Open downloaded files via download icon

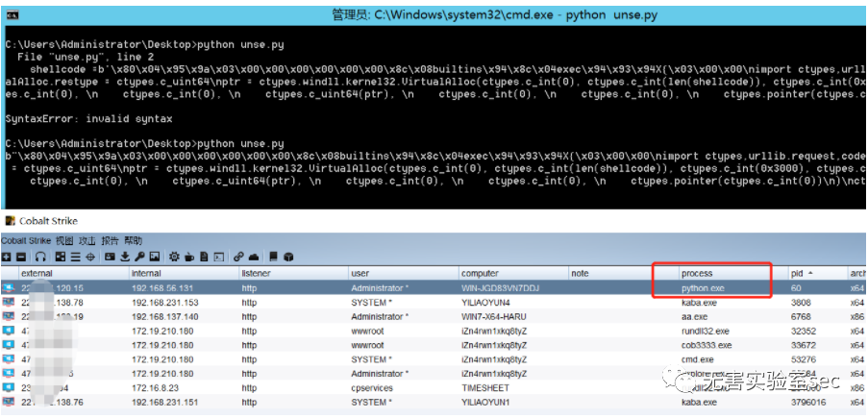pyautogui.click(x=125, y=257)
